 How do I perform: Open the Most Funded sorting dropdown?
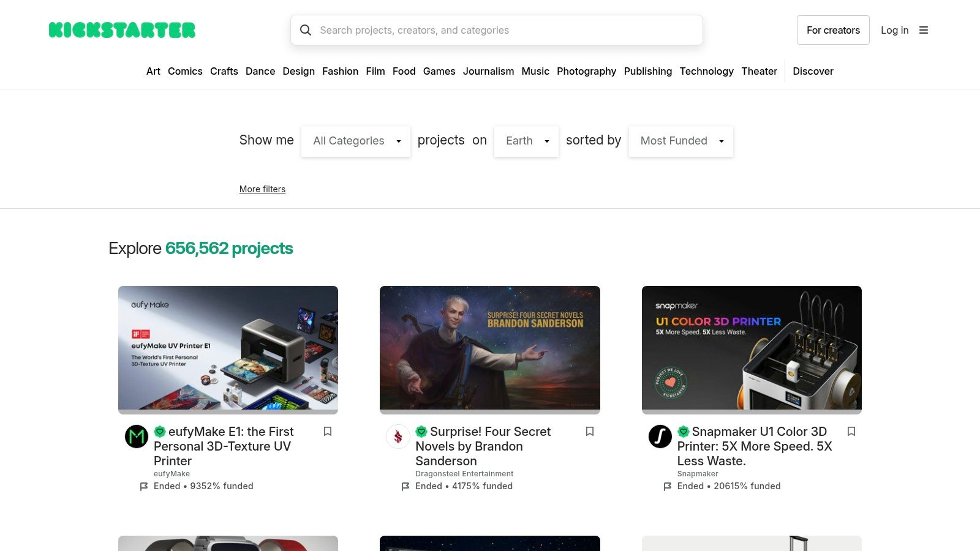click(680, 141)
